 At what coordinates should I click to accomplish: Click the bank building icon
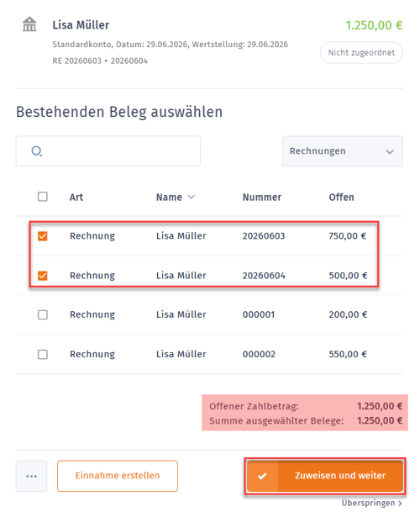tap(29, 24)
